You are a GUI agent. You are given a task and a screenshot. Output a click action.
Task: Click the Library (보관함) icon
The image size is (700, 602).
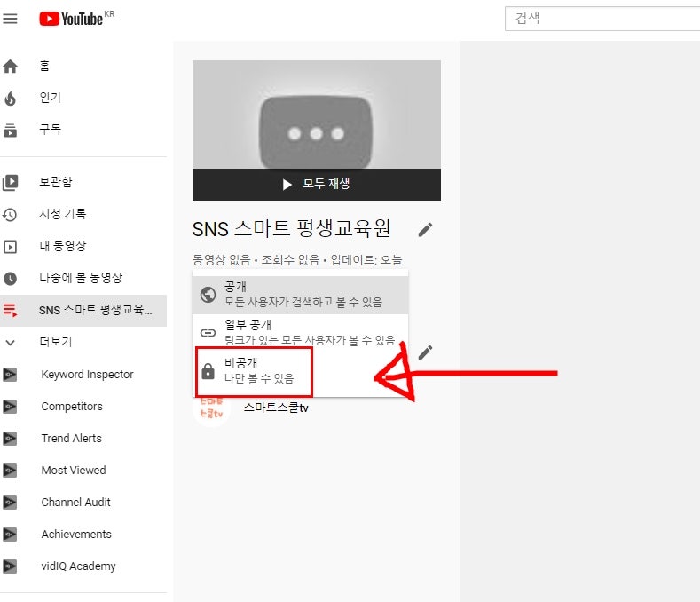10,182
